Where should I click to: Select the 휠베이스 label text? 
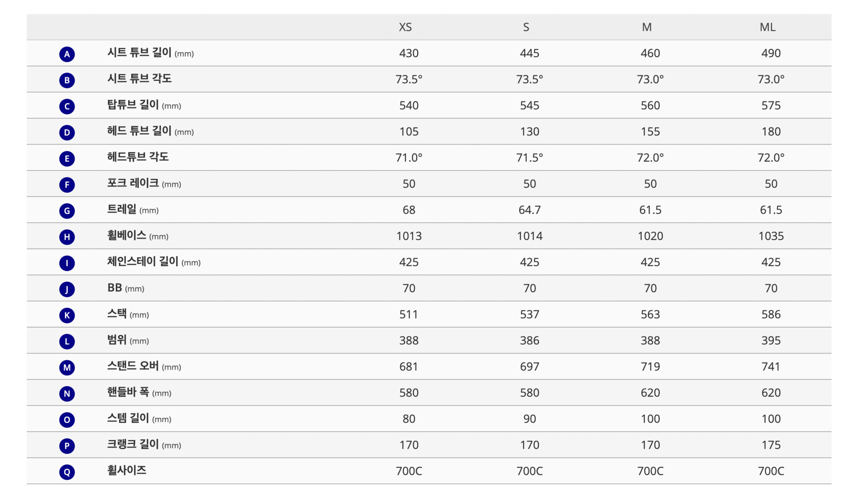127,235
